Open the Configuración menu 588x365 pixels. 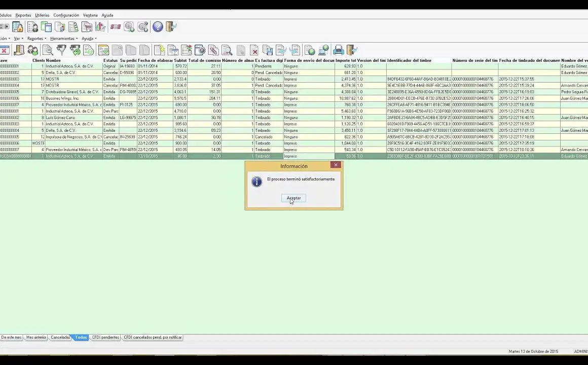66,15
